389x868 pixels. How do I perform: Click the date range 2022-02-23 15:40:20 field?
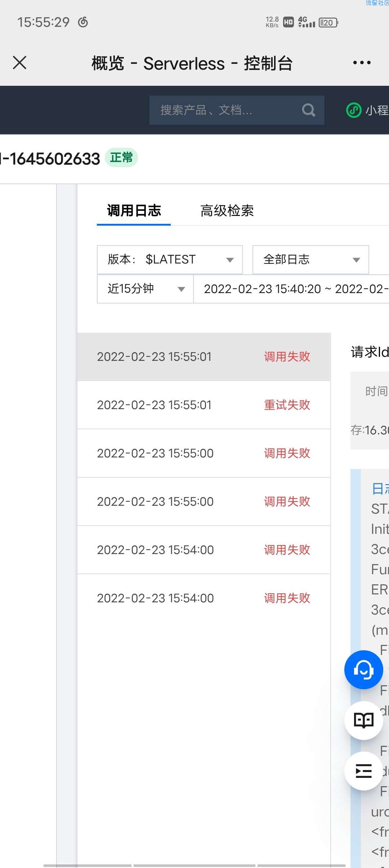coord(291,289)
